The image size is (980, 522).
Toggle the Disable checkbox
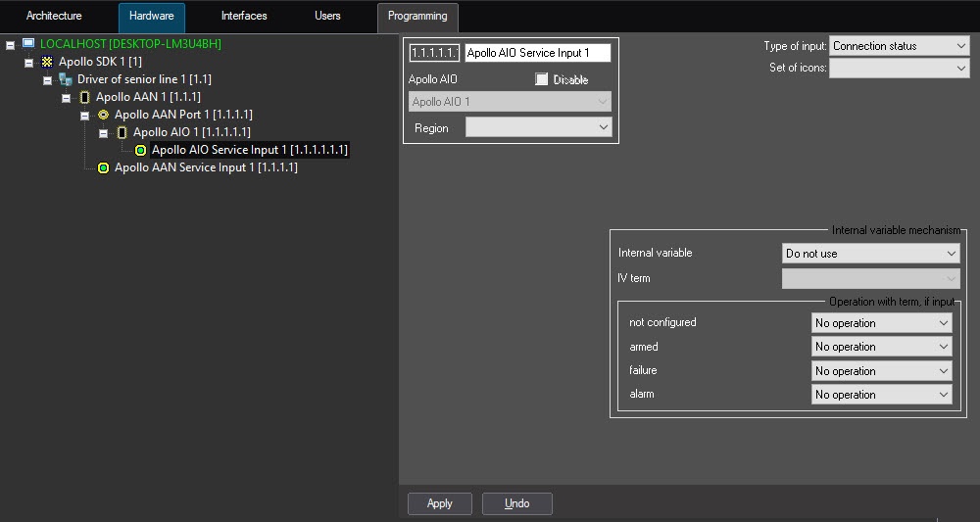coord(542,79)
